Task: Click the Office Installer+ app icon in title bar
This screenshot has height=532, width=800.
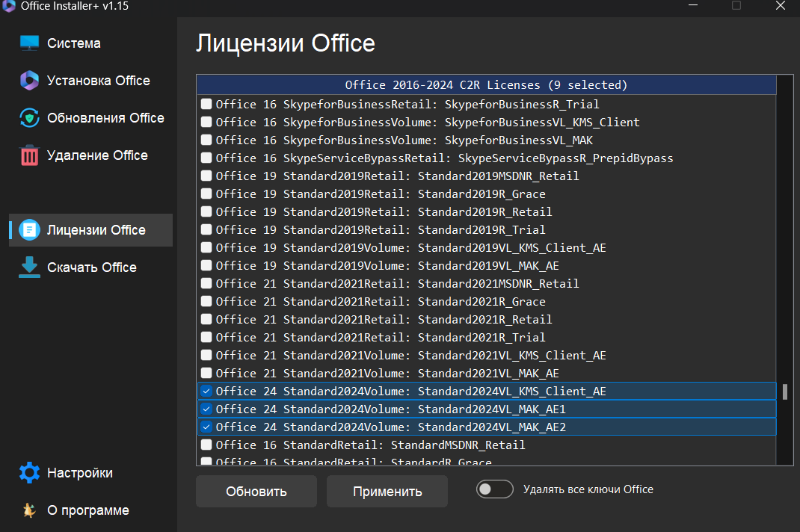Action: 9,6
